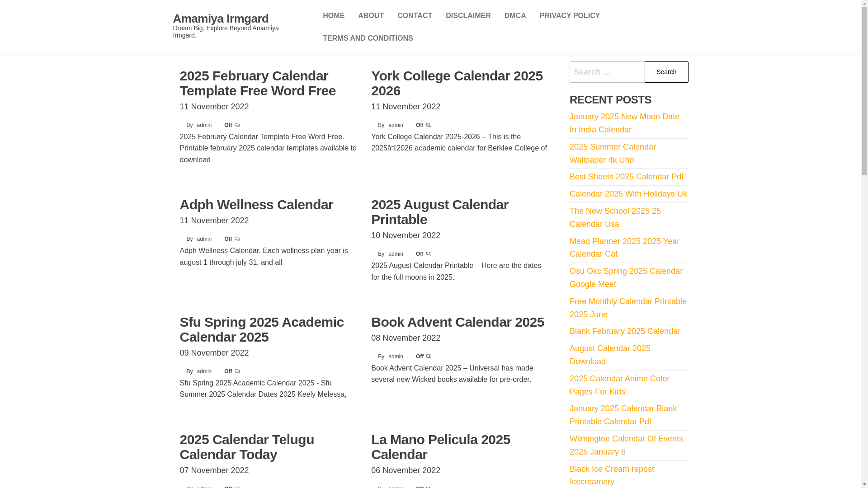Open recent post Best Sheets 2025 Calendar Pdf
This screenshot has width=868, height=488.
[x=626, y=177]
